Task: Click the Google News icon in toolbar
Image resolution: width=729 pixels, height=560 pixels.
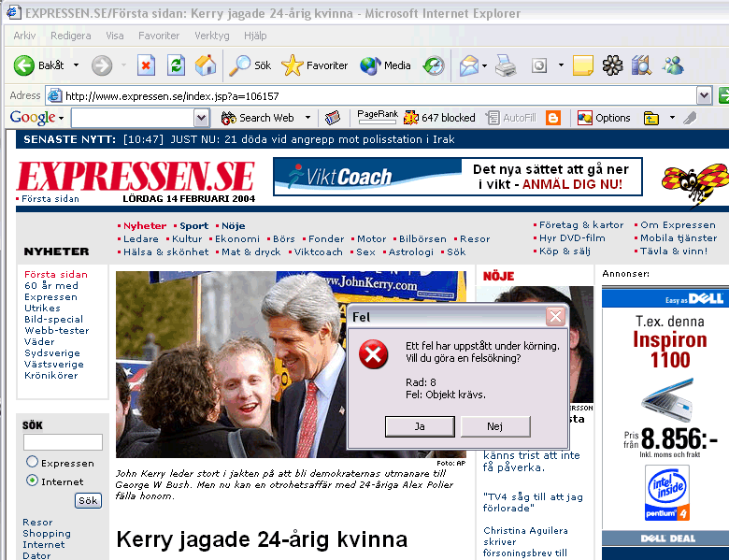Action: [333, 118]
